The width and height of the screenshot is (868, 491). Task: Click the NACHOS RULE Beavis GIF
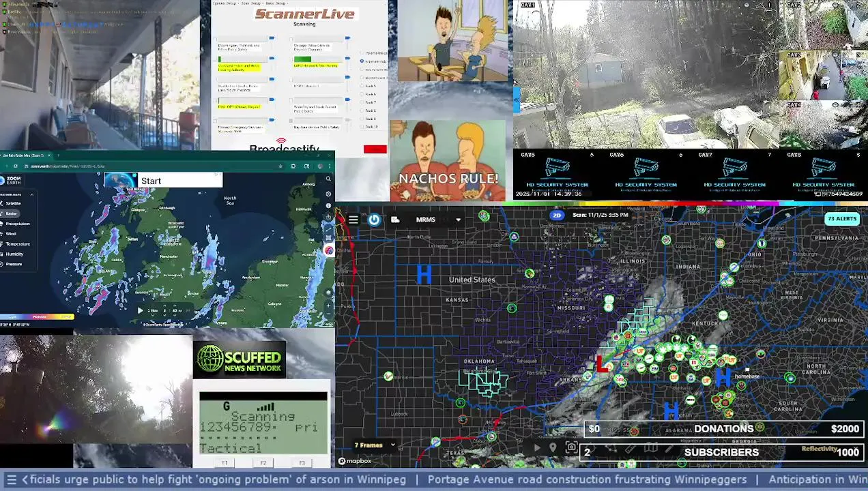448,162
